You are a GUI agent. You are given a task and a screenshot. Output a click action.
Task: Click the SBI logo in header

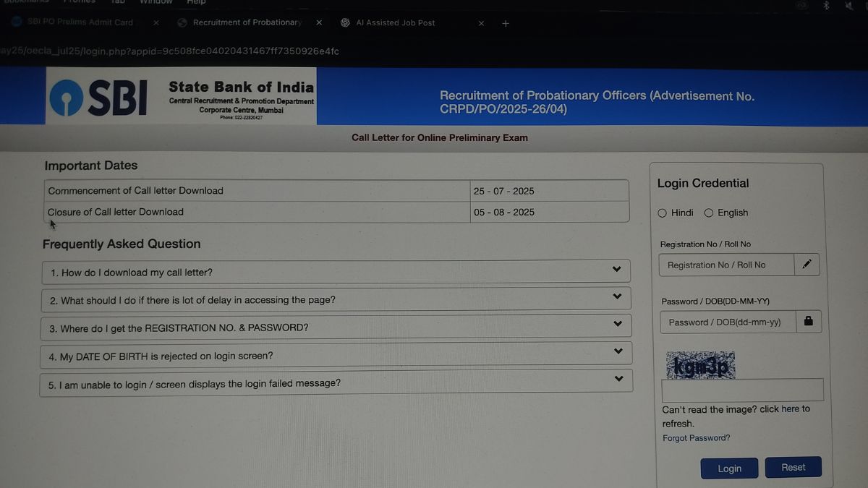[x=98, y=98]
